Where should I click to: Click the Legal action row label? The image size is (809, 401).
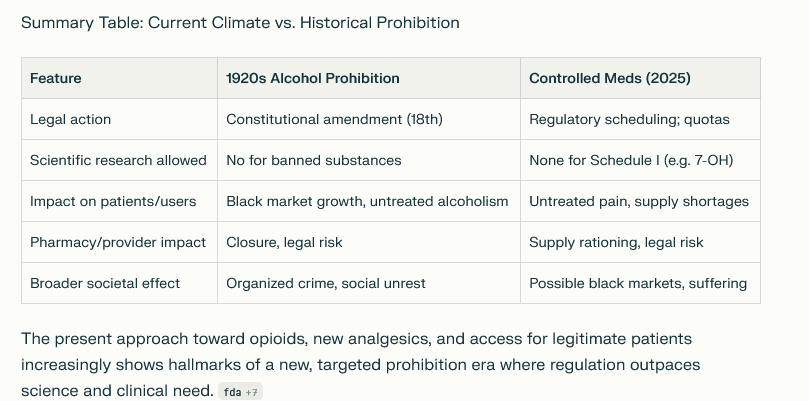point(119,119)
